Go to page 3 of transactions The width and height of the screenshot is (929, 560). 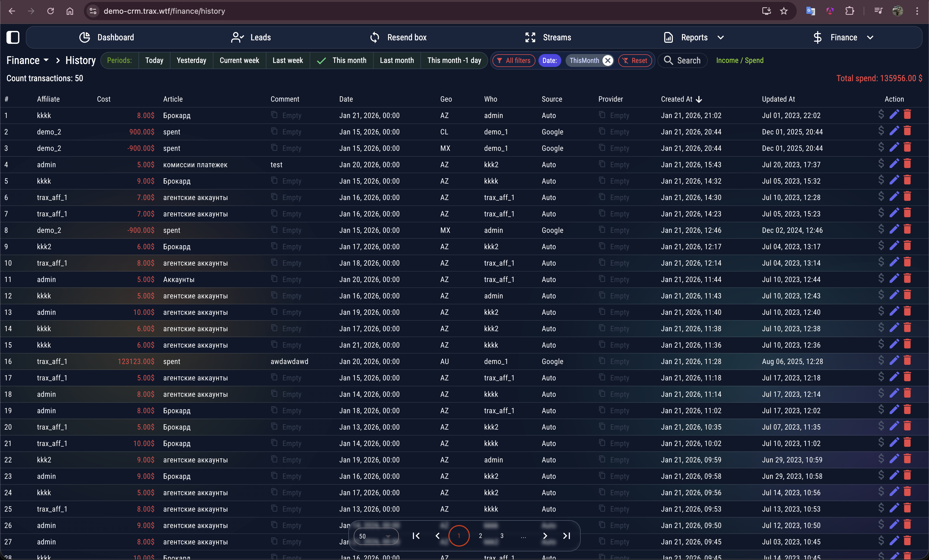pos(502,536)
